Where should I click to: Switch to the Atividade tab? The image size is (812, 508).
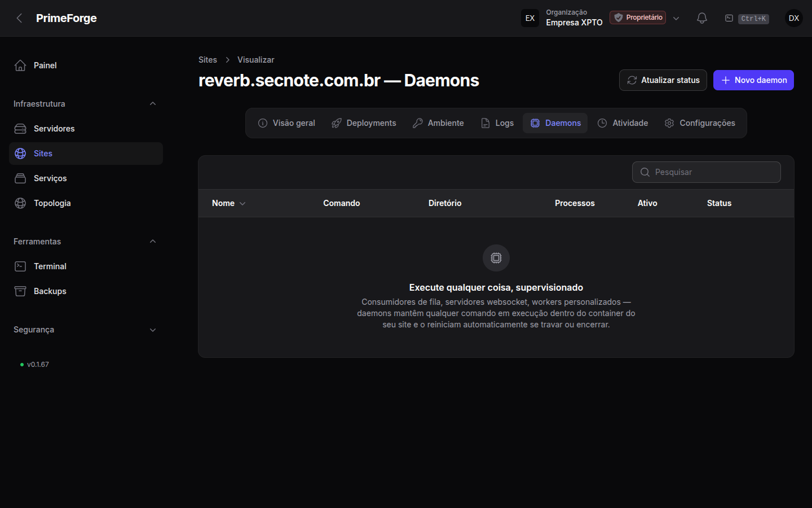(x=623, y=123)
